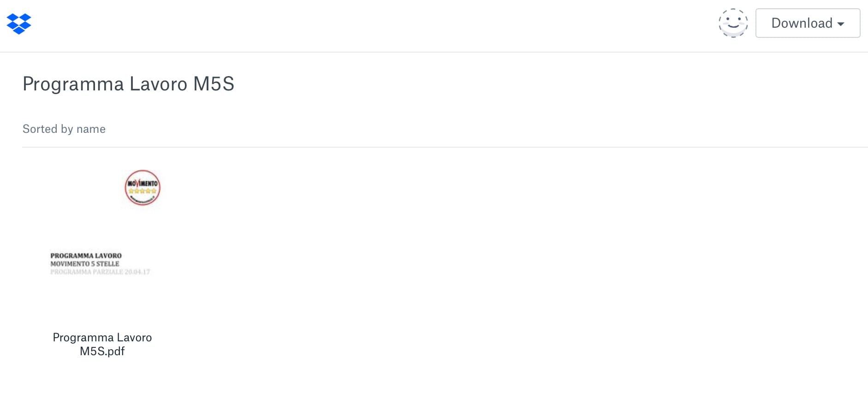Screen dimensions: 868x405
Task: Click the blank area between the preview logo and title
Action: (x=102, y=228)
